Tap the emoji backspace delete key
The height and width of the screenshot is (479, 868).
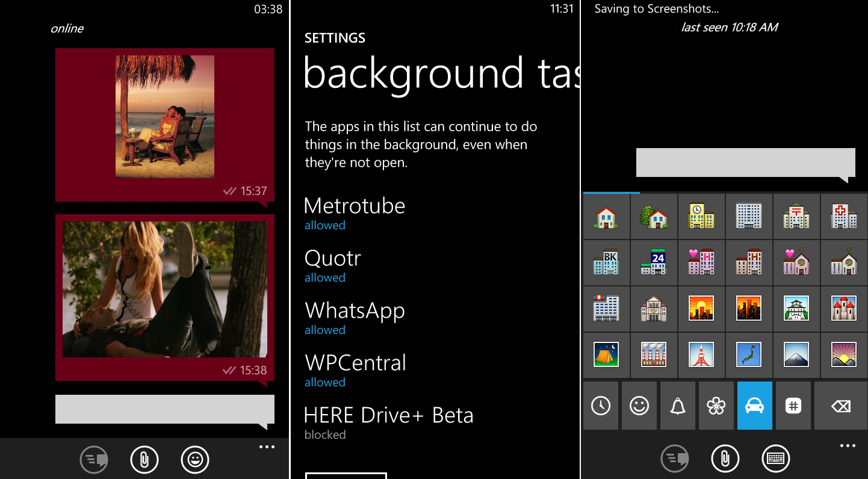pos(841,406)
